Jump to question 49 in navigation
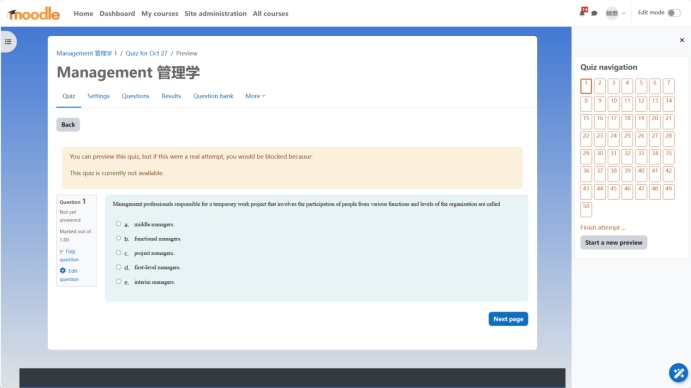This screenshot has width=691, height=388. pyautogui.click(x=669, y=192)
